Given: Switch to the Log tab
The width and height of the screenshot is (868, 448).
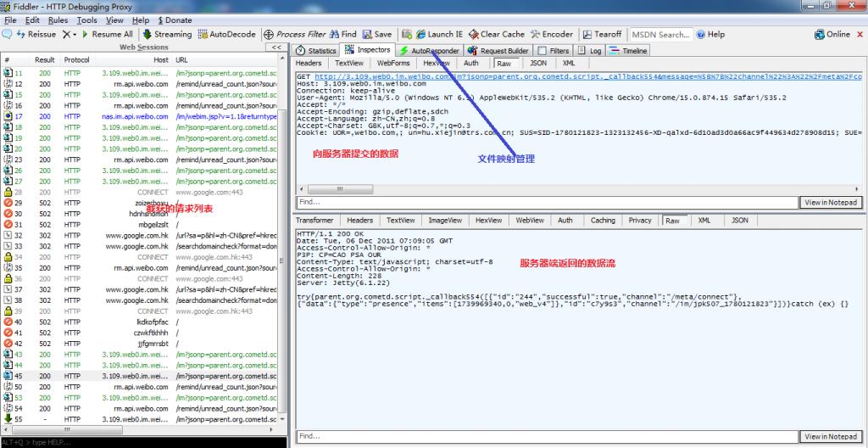Looking at the screenshot, I should coord(590,50).
